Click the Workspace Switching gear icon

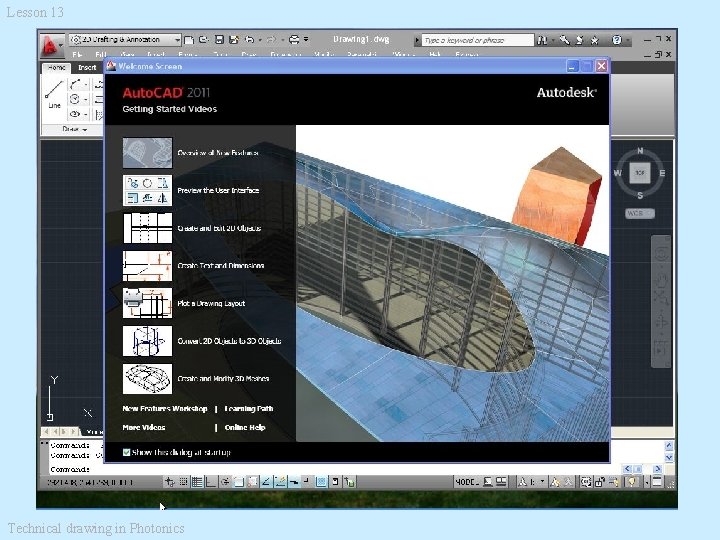pyautogui.click(x=585, y=482)
